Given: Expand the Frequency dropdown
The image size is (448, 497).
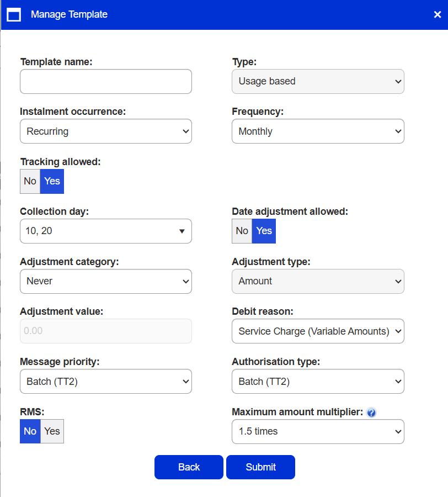Looking at the screenshot, I should [x=318, y=131].
